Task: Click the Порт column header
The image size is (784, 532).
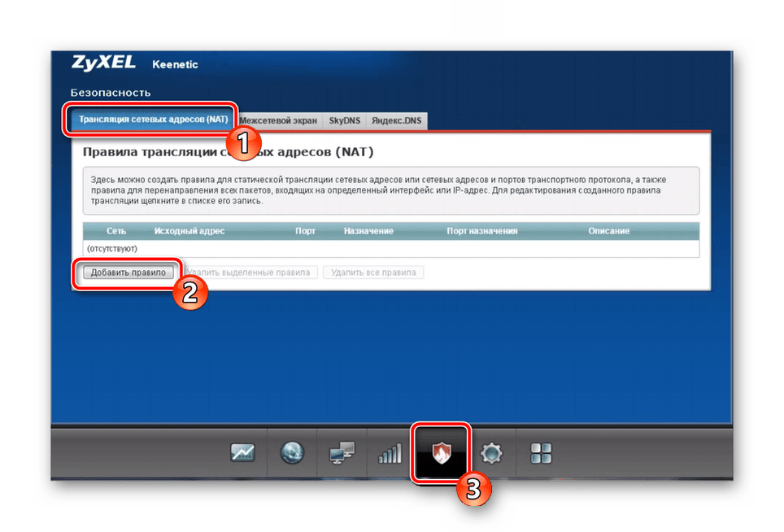Action: (305, 231)
